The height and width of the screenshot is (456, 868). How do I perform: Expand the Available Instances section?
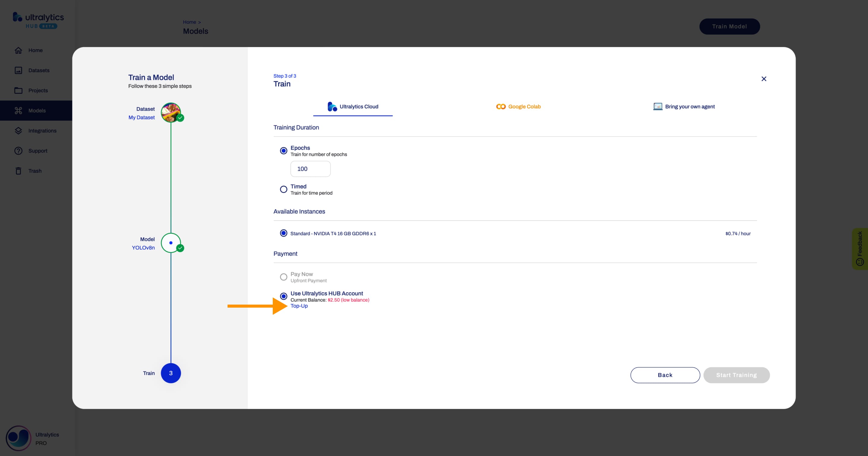(x=300, y=211)
